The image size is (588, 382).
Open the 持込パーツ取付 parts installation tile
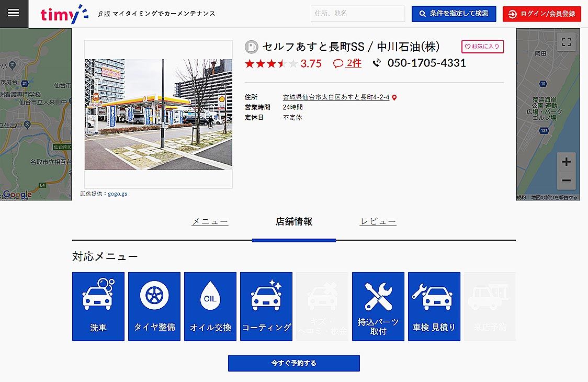pos(378,306)
